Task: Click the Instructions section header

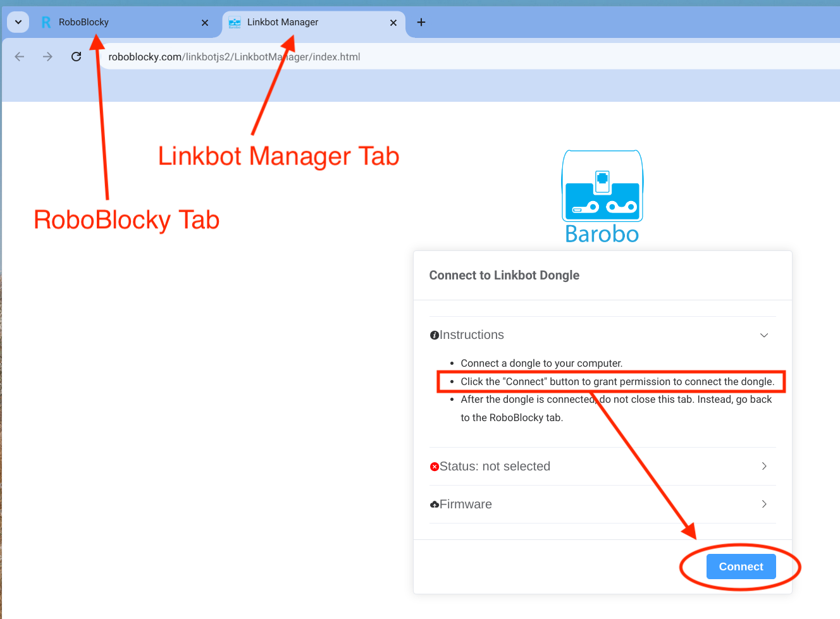Action: (x=602, y=335)
